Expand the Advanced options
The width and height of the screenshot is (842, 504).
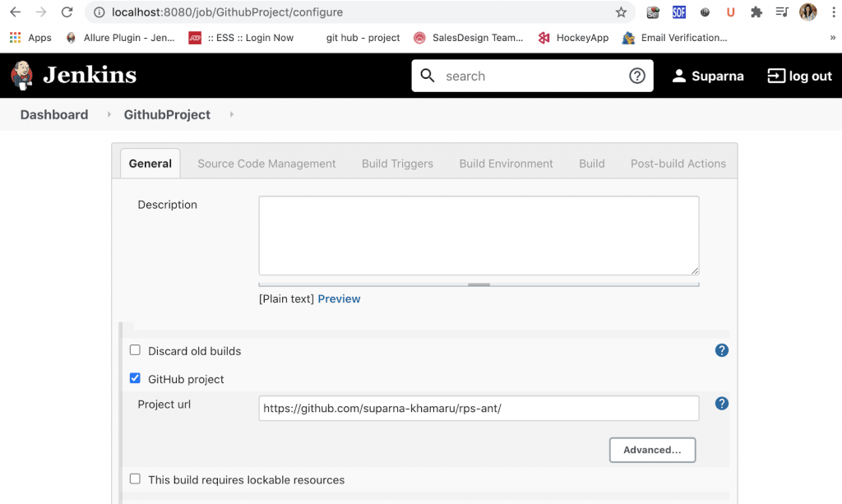(652, 450)
